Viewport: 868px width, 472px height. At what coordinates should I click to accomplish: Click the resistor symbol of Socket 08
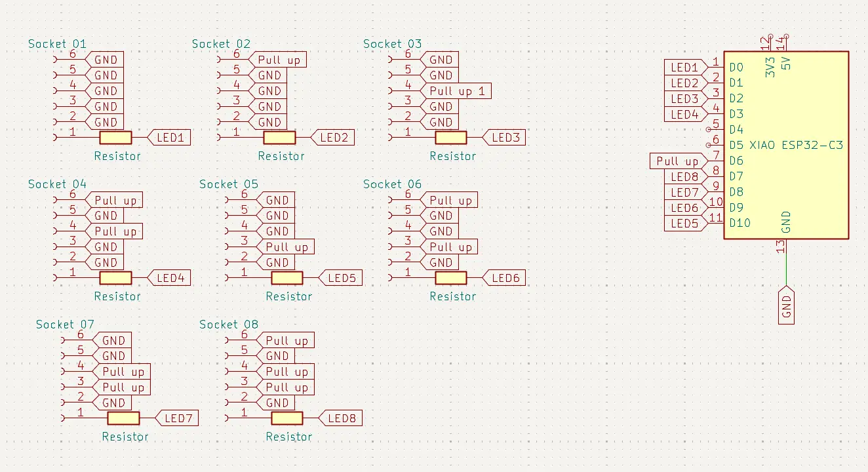[x=287, y=418]
